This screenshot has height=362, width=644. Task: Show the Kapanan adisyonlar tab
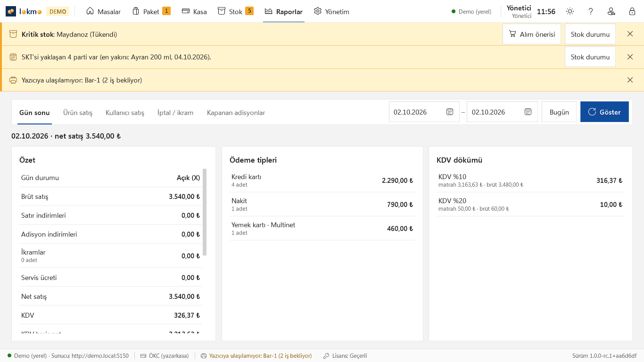(x=236, y=113)
